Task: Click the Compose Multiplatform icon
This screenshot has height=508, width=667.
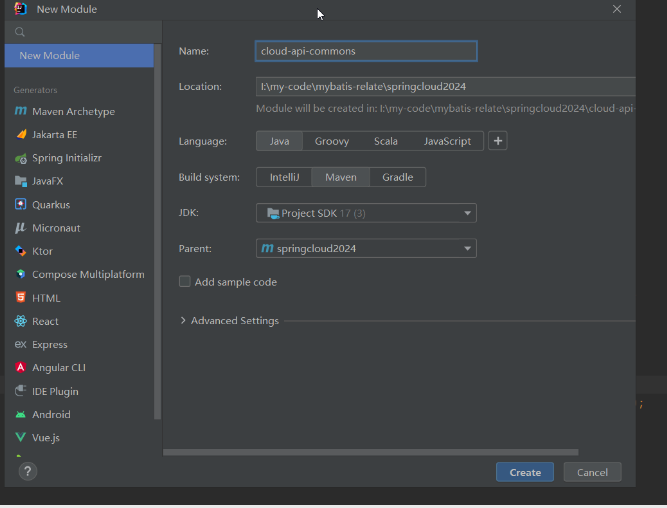Action: pyautogui.click(x=20, y=274)
